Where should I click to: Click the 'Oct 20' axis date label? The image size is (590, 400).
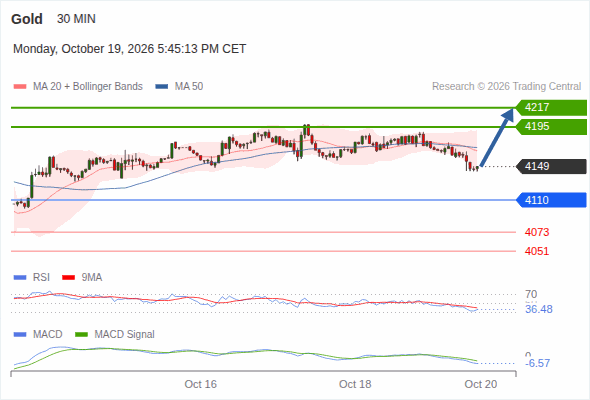pyautogui.click(x=481, y=384)
